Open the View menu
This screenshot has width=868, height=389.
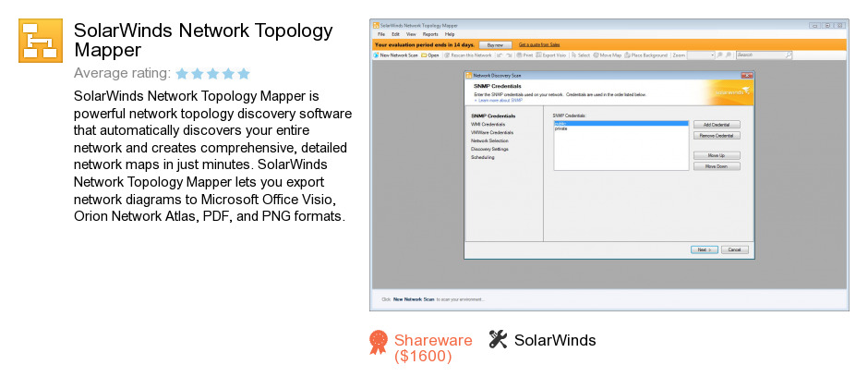click(411, 34)
